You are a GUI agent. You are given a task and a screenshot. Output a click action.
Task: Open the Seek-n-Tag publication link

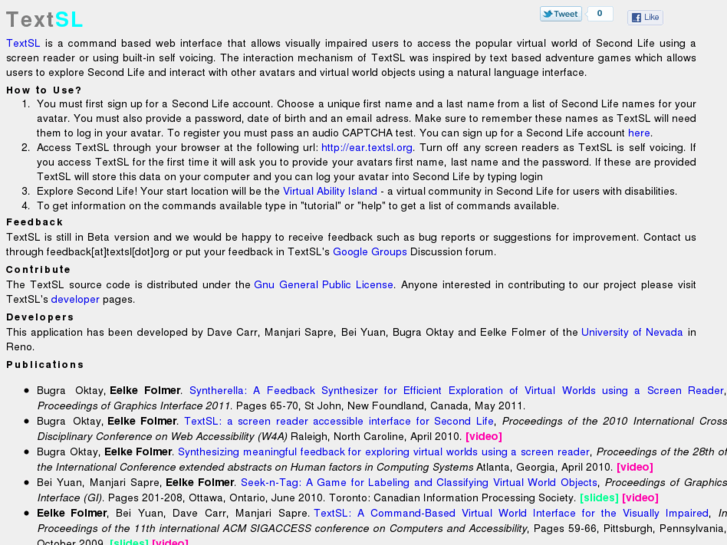click(419, 482)
